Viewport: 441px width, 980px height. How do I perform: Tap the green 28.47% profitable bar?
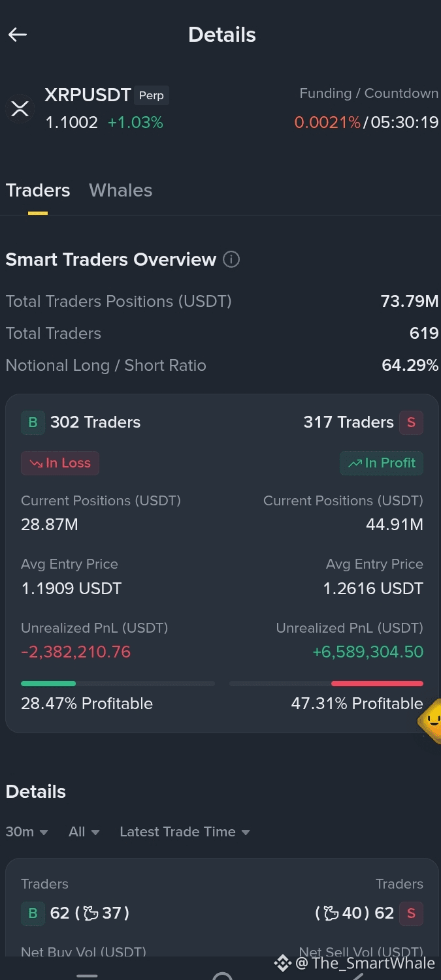pos(48,684)
